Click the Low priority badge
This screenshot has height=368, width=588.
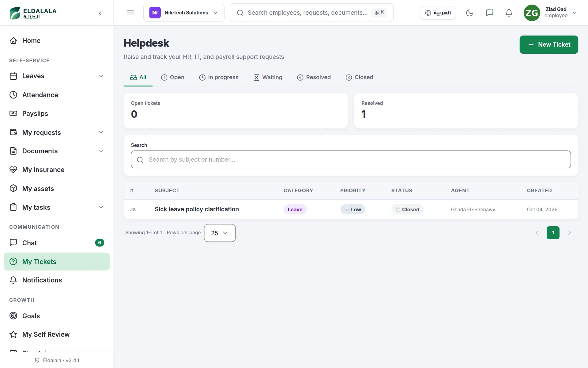(x=353, y=209)
